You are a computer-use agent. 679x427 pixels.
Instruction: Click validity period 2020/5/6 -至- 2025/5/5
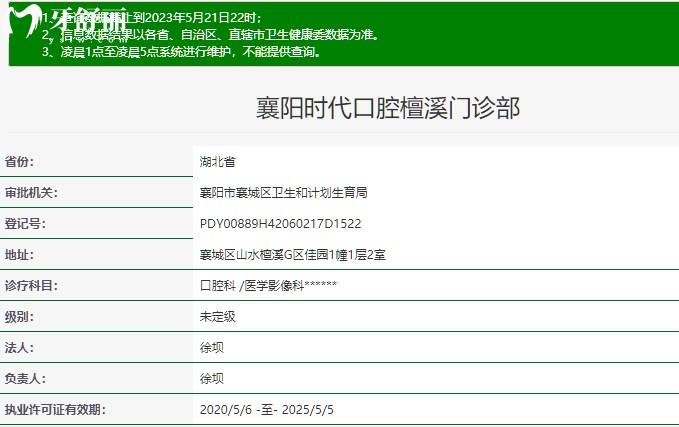[267, 410]
